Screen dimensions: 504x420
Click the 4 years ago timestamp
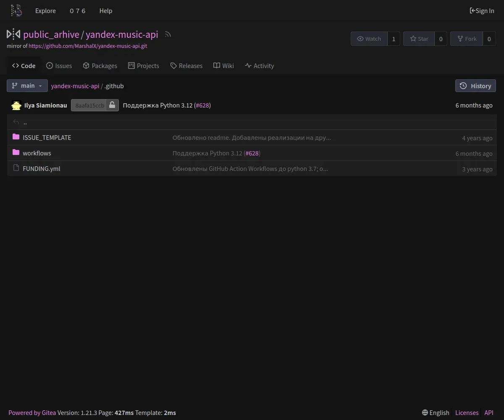(x=477, y=138)
